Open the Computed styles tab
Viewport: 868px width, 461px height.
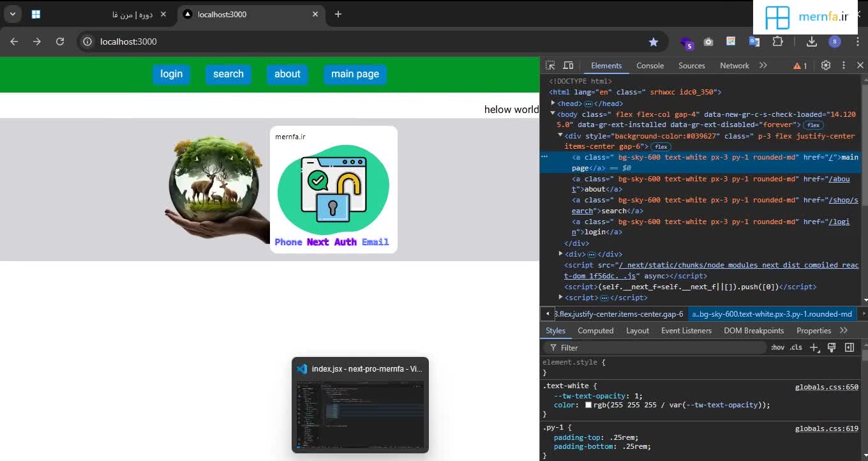[x=595, y=331]
